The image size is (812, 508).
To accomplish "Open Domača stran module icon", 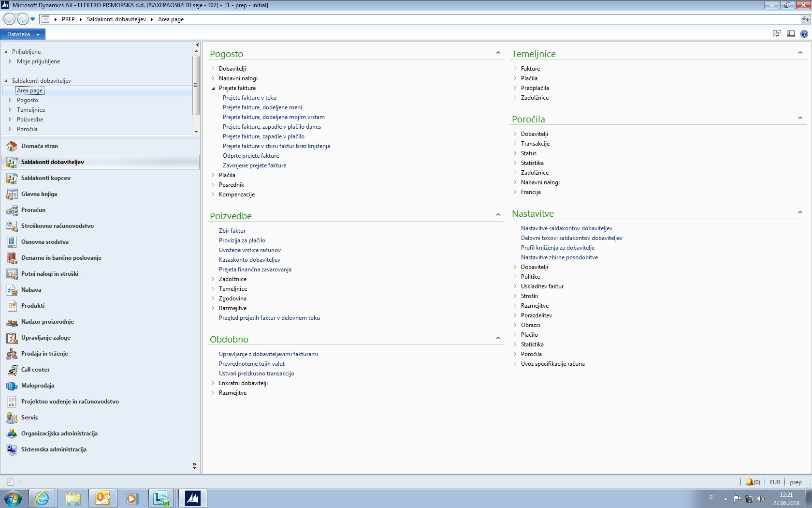I will pyautogui.click(x=12, y=146).
